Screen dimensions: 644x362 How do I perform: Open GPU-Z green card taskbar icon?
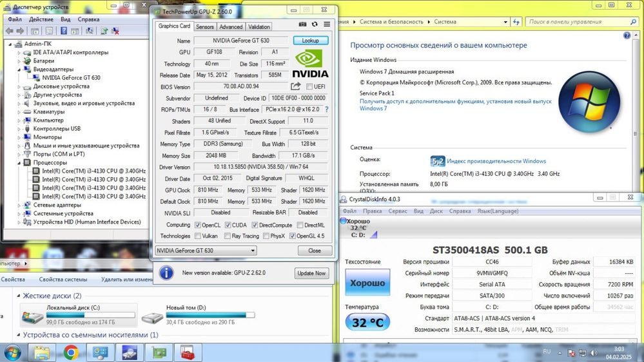tap(159, 352)
